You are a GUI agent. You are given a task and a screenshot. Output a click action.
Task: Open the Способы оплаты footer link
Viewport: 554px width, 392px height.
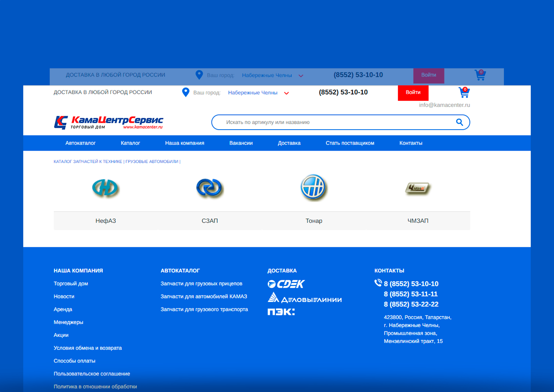click(x=74, y=361)
